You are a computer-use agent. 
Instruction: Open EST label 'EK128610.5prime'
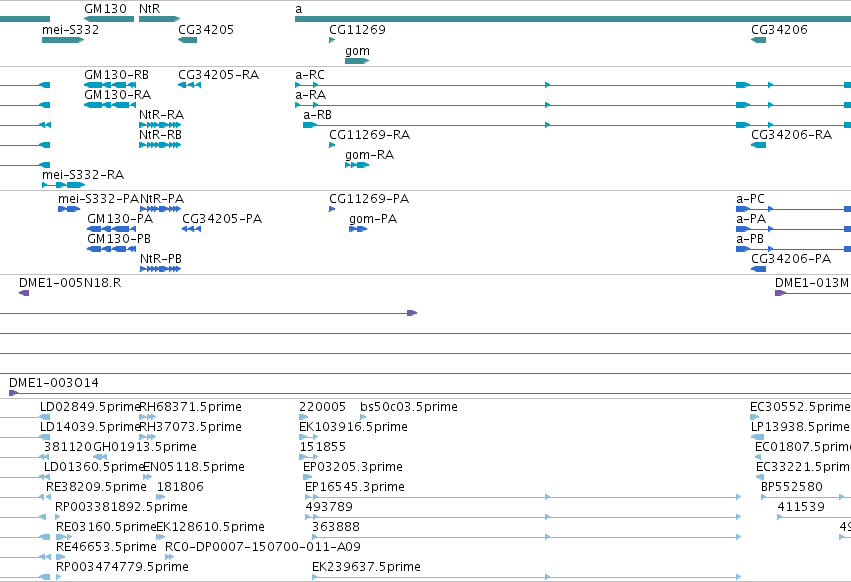coord(211,527)
